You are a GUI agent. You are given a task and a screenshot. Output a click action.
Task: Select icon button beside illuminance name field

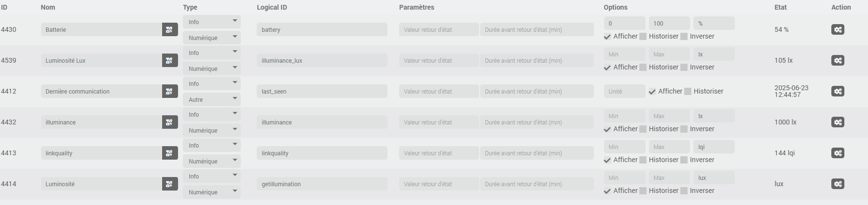(170, 122)
